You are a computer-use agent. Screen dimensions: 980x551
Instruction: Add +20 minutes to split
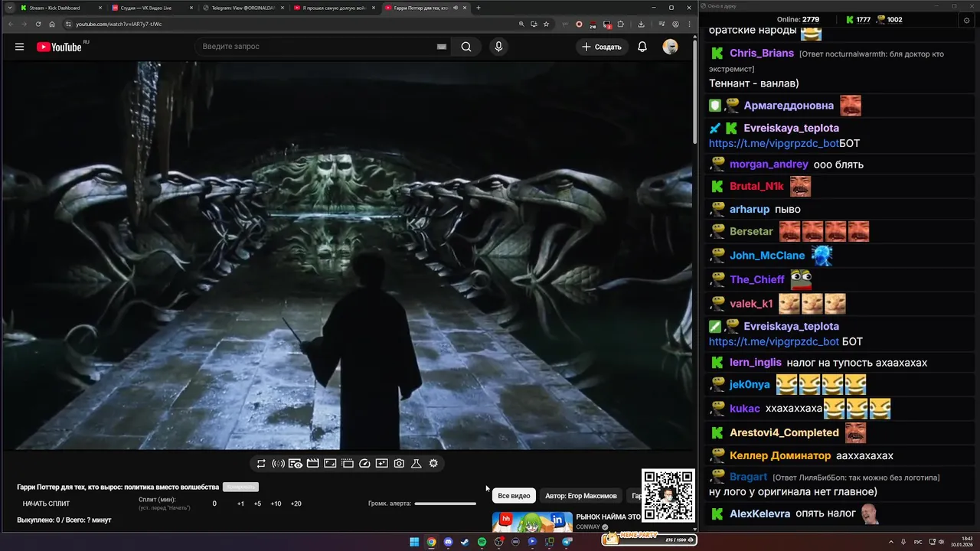296,504
